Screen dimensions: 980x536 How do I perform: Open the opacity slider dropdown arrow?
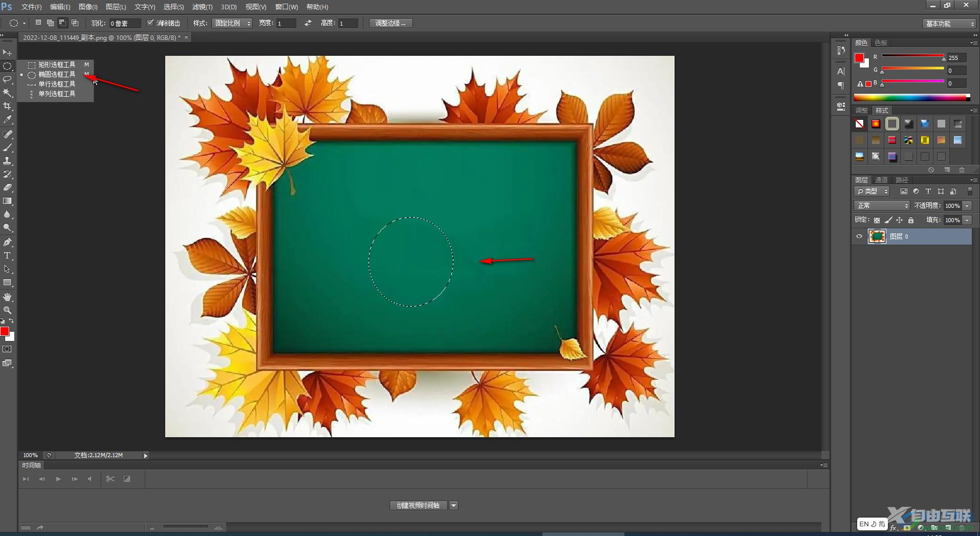pos(967,206)
